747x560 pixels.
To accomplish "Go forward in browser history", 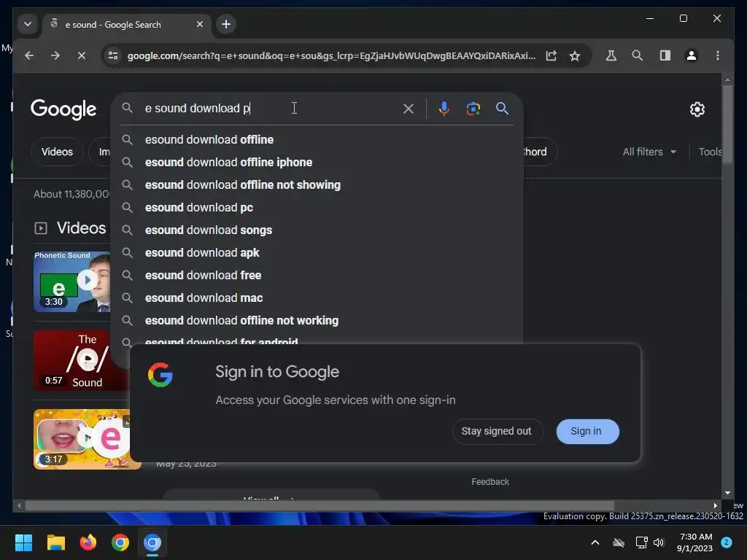I will 55,55.
